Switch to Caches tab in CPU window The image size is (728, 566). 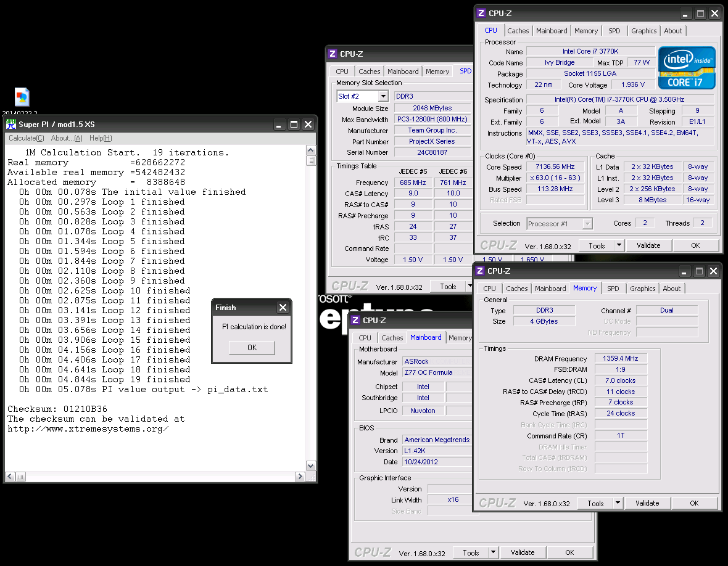point(518,31)
